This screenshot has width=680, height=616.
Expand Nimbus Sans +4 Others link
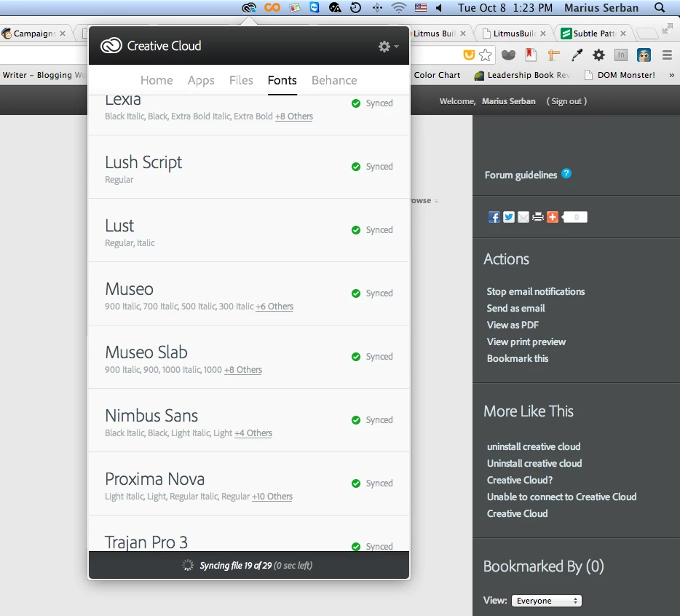(x=253, y=433)
